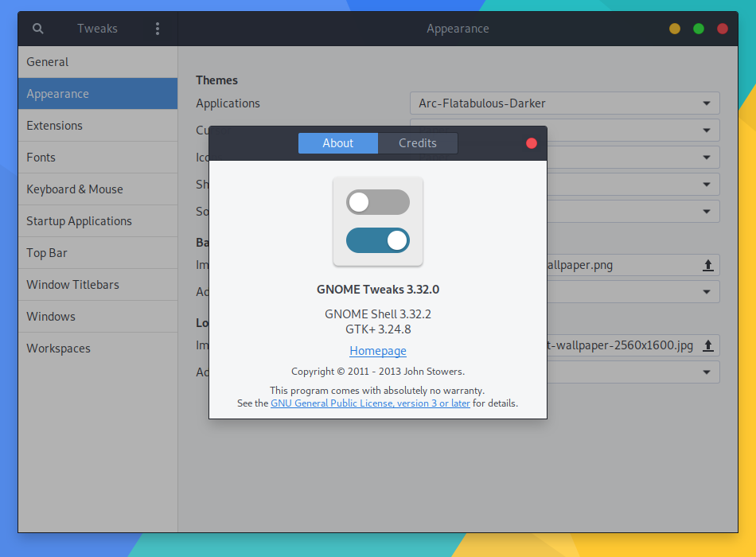This screenshot has width=756, height=557.
Task: Expand the background Adjustment dropdown arrow
Action: tap(707, 292)
